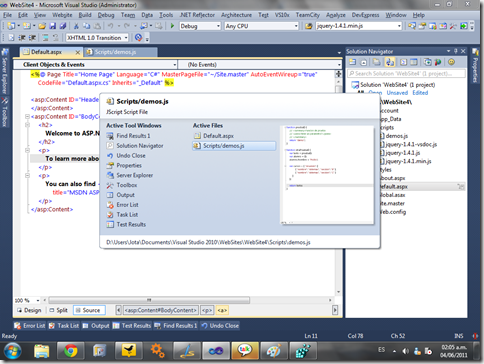Open Solution Explorer from the standard toolbar
484x364 pixels.
point(412,26)
